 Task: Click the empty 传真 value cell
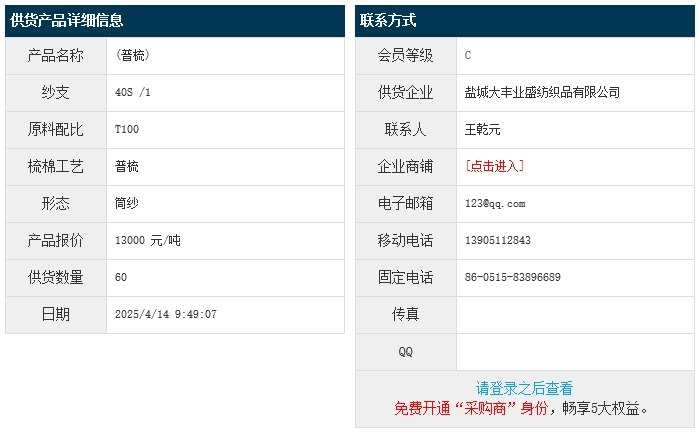click(x=575, y=314)
